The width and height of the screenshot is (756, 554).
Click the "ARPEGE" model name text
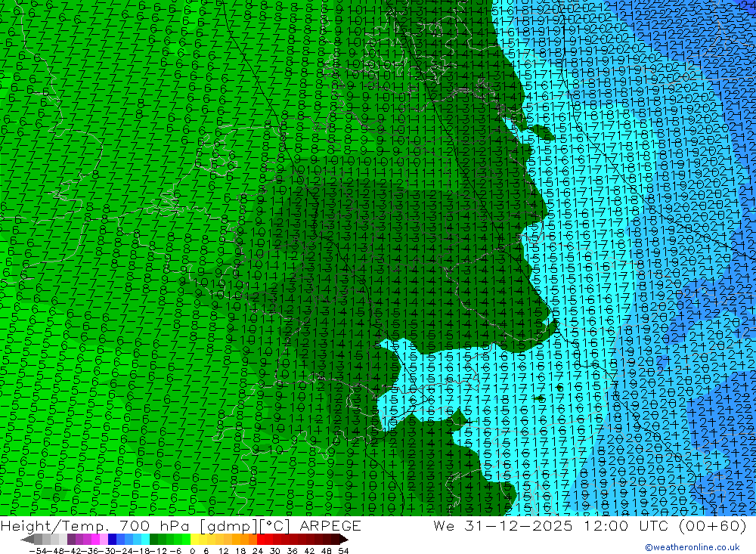pyautogui.click(x=330, y=525)
